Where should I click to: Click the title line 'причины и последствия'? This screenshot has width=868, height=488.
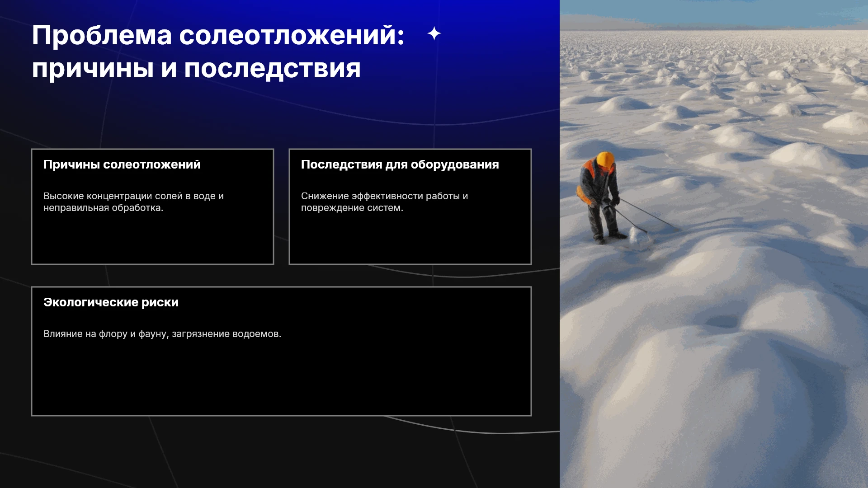click(196, 69)
